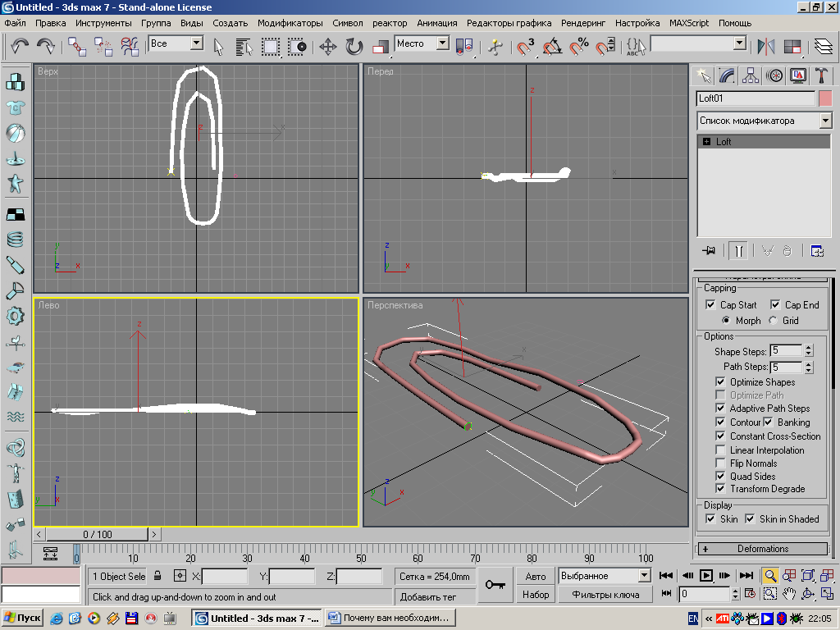This screenshot has height=630, width=840.
Task: Toggle the Angle Snap icon
Action: tap(552, 47)
